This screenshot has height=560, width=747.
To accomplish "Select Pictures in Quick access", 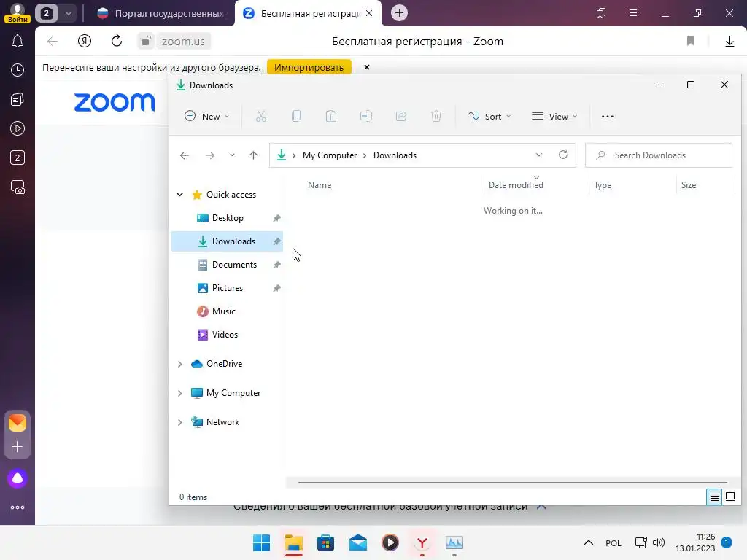I will tap(227, 288).
